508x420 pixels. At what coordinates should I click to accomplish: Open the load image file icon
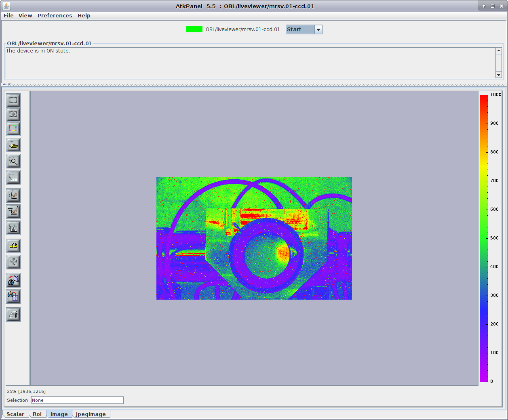pos(13,145)
